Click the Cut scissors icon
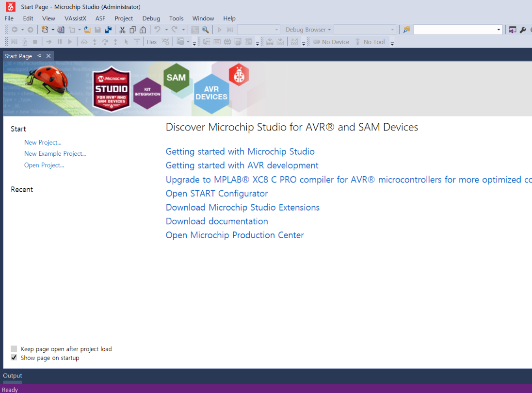The width and height of the screenshot is (532, 393). [x=122, y=30]
